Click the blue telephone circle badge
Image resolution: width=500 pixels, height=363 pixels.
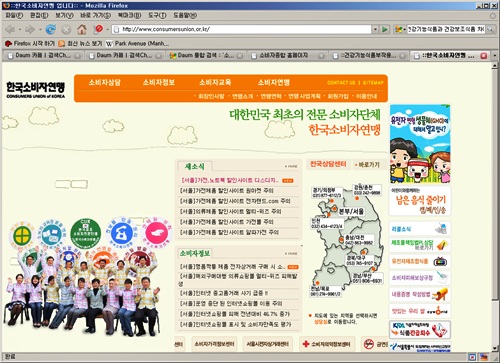(x=122, y=232)
